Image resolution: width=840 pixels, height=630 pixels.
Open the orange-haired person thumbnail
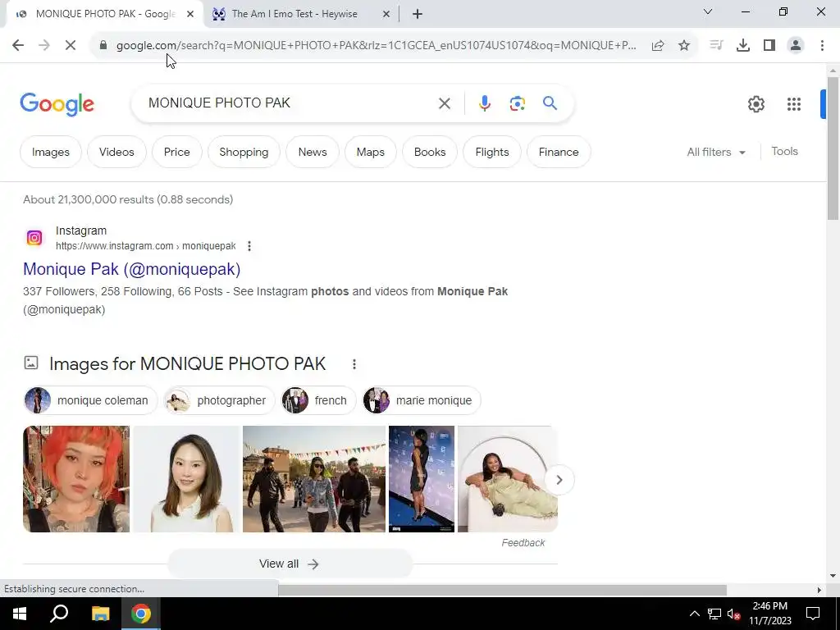coord(76,479)
